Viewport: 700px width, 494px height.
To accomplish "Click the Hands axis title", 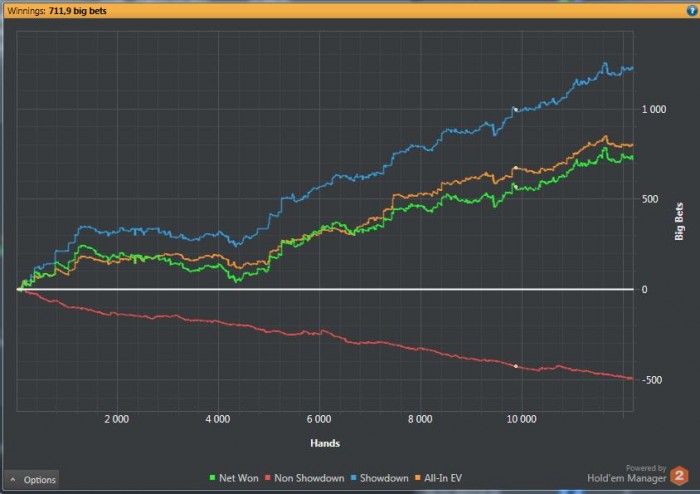I will 325,443.
